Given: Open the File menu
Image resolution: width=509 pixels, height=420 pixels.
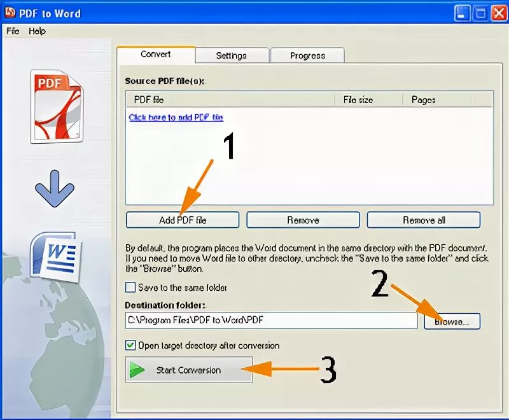Looking at the screenshot, I should [13, 31].
